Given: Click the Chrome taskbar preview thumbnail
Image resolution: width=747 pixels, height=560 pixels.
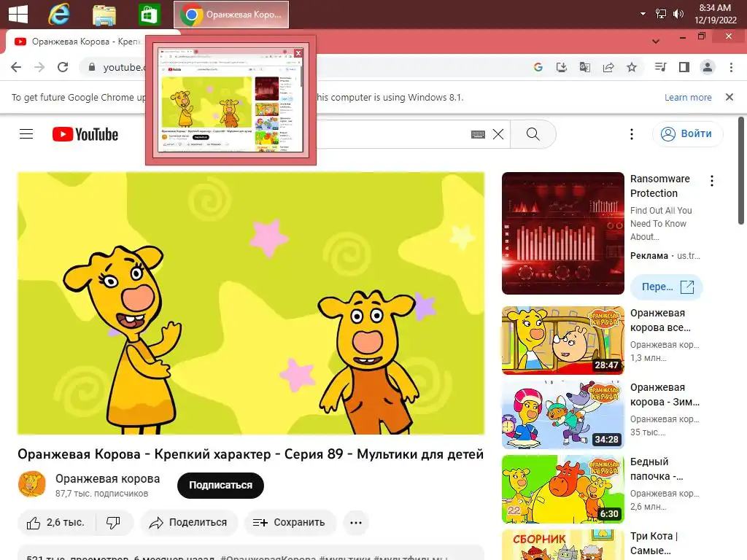Looking at the screenshot, I should coord(231,100).
